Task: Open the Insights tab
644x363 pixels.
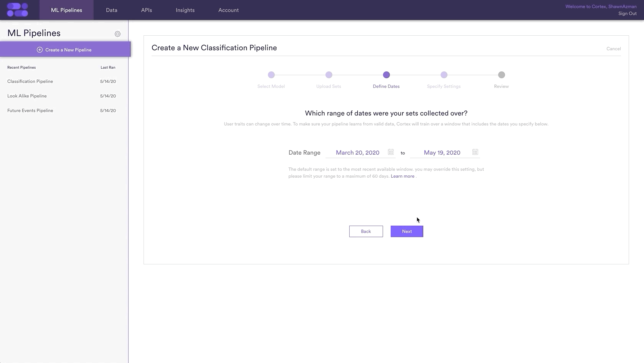Action: [185, 10]
